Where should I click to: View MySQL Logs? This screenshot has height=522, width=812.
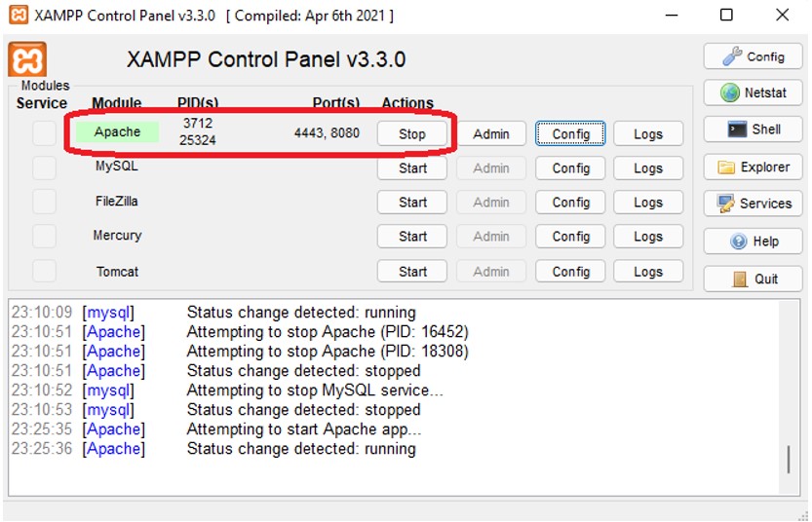click(648, 168)
